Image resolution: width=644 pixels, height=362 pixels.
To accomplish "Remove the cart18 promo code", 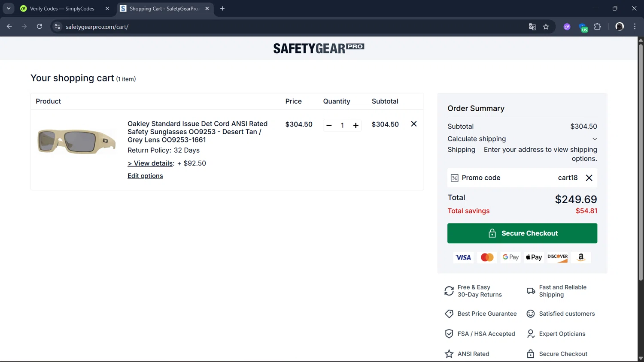I will click(589, 178).
